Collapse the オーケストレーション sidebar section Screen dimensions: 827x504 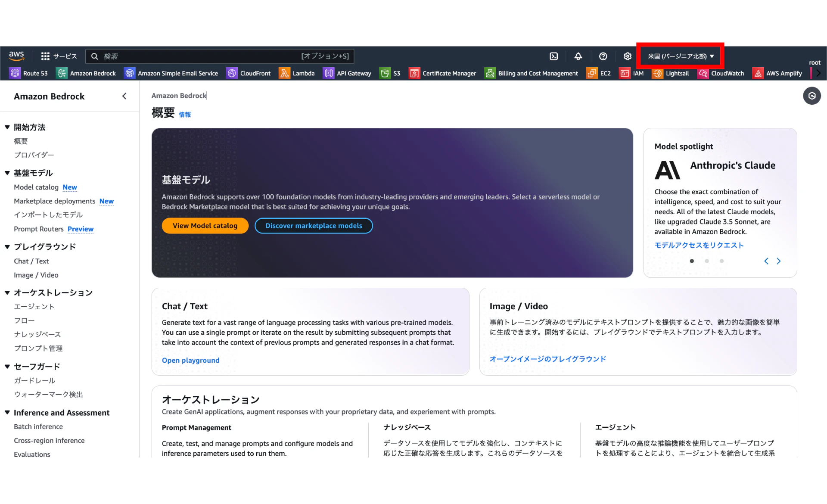[7, 292]
